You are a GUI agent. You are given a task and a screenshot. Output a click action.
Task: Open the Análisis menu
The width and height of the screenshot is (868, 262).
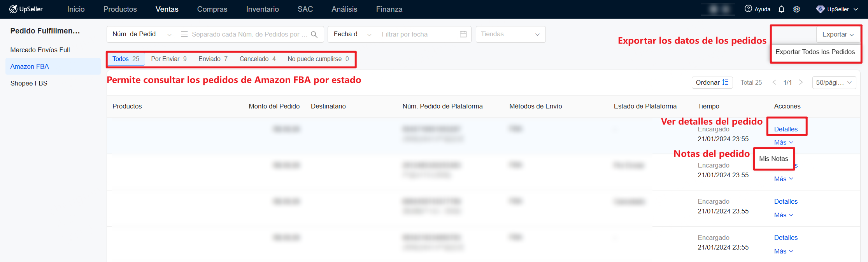click(x=344, y=9)
